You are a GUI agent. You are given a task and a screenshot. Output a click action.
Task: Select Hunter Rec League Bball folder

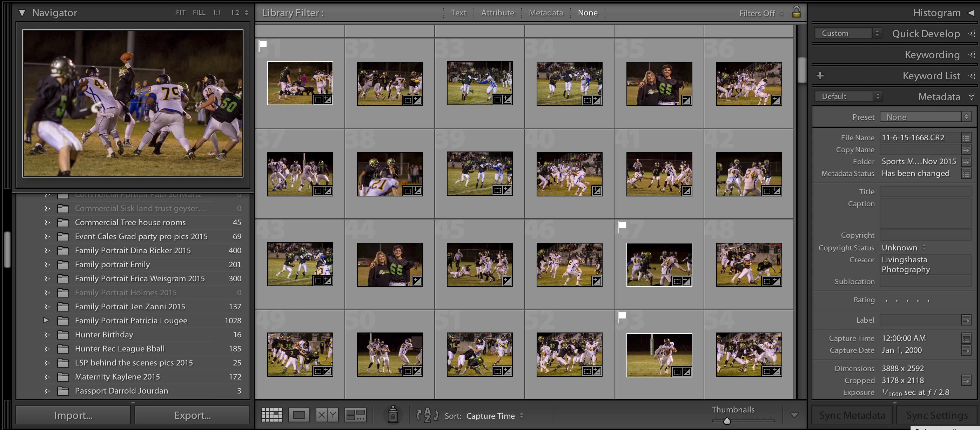(120, 349)
